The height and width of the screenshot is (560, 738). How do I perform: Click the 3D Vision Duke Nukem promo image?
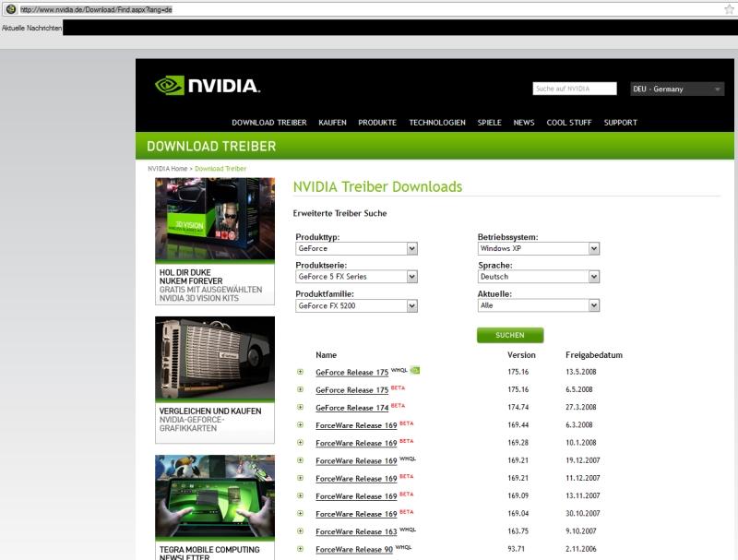(215, 218)
